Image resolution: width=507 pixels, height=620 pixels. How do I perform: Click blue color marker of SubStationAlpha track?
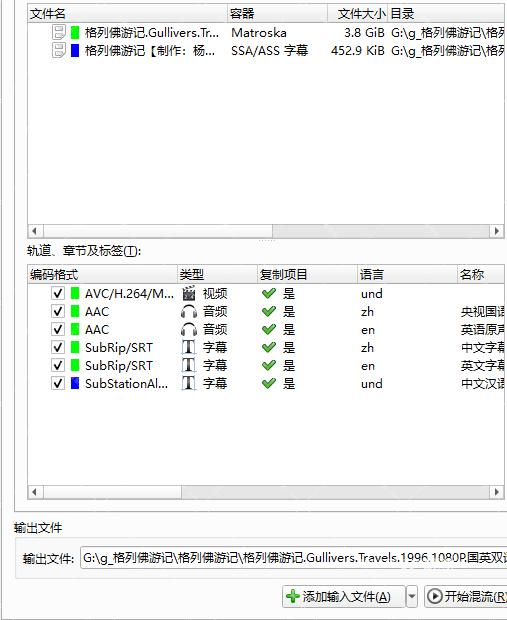click(x=75, y=383)
